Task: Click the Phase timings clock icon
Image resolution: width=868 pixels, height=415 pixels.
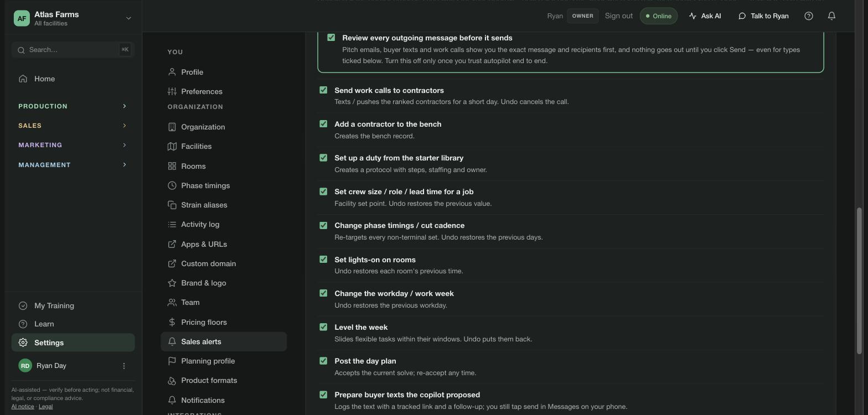Action: 172,185
